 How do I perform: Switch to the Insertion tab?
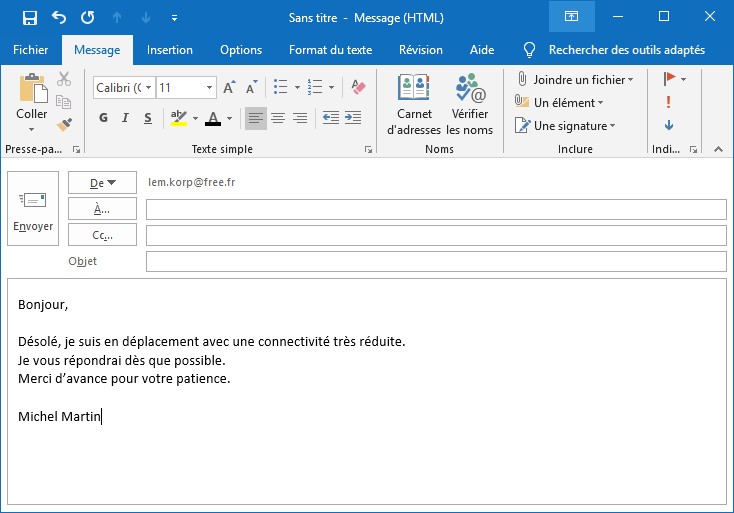170,50
